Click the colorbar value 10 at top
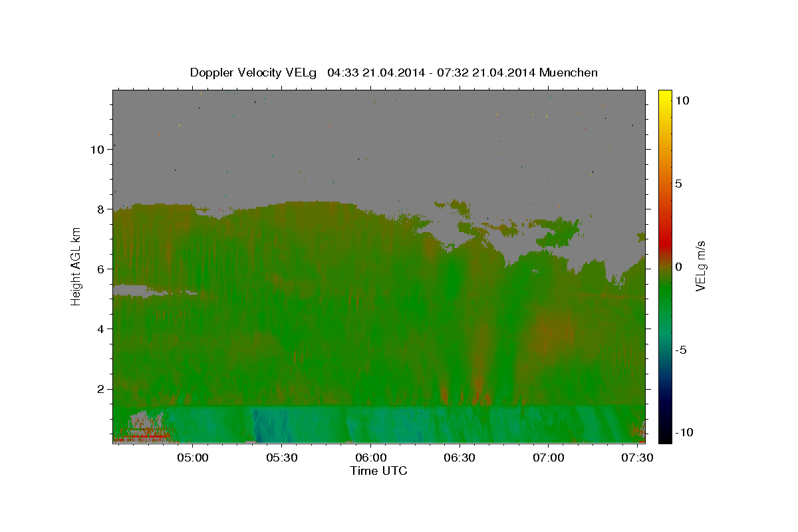The width and height of the screenshot is (798, 532). click(682, 100)
